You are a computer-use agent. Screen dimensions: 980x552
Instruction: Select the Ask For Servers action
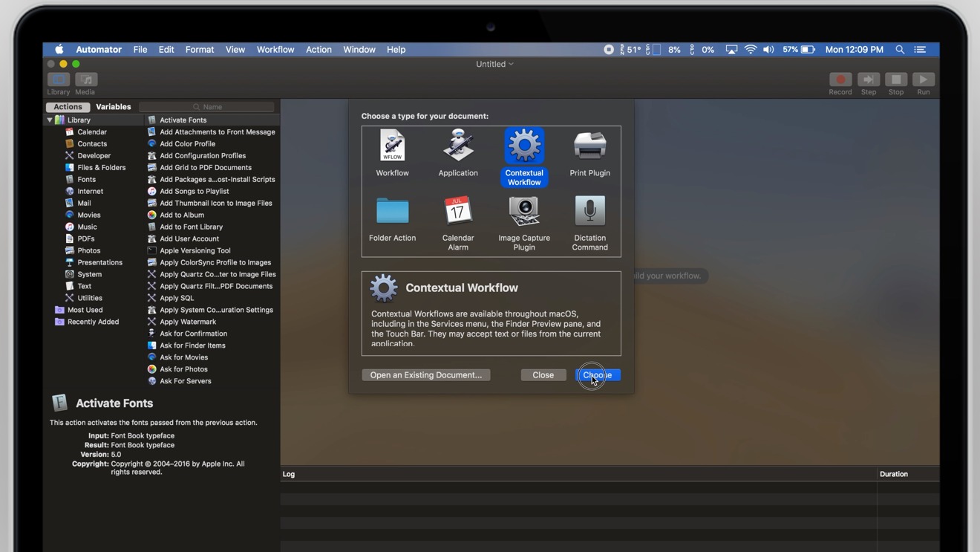[186, 381]
